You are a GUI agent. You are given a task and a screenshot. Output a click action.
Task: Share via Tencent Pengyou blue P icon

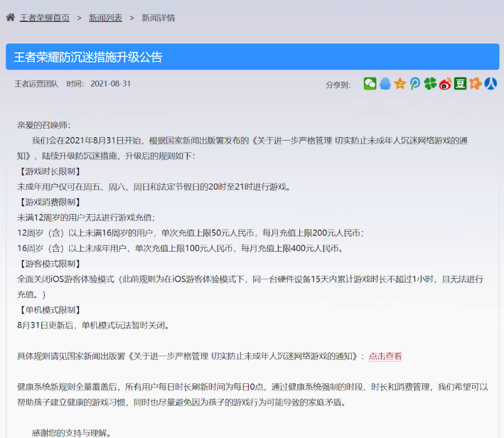click(415, 84)
